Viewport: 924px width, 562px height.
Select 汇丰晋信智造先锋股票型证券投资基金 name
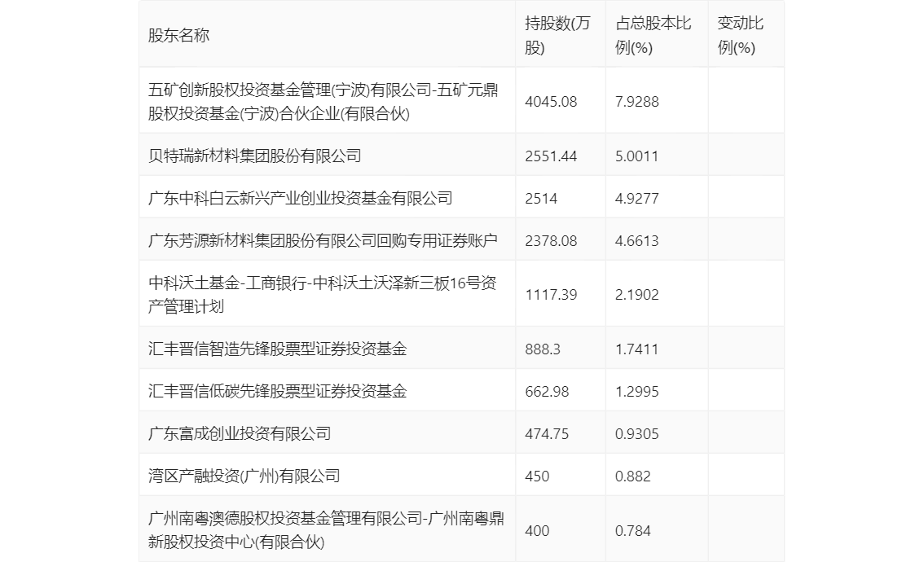278,349
